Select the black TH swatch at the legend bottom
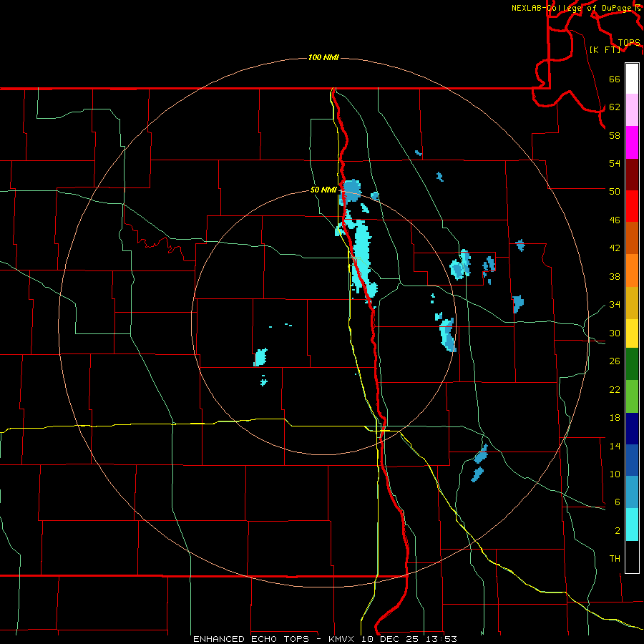Viewport: 644px width, 644px height. [632, 557]
